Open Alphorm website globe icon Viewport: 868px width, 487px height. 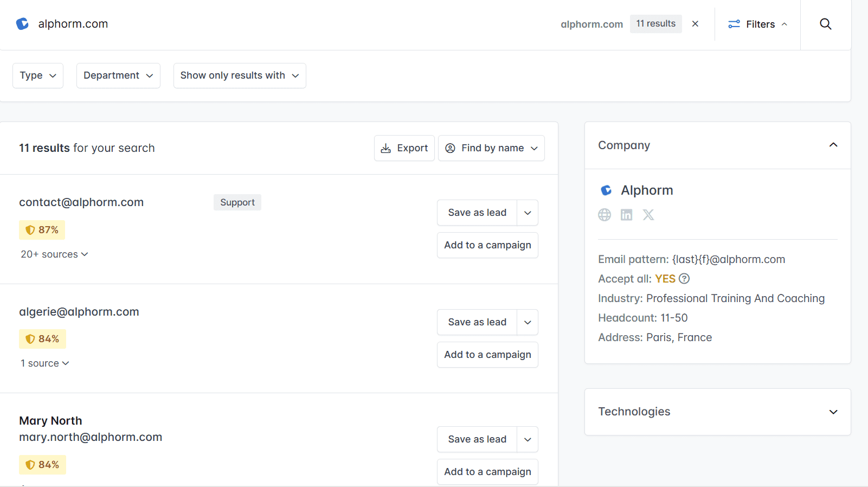605,215
